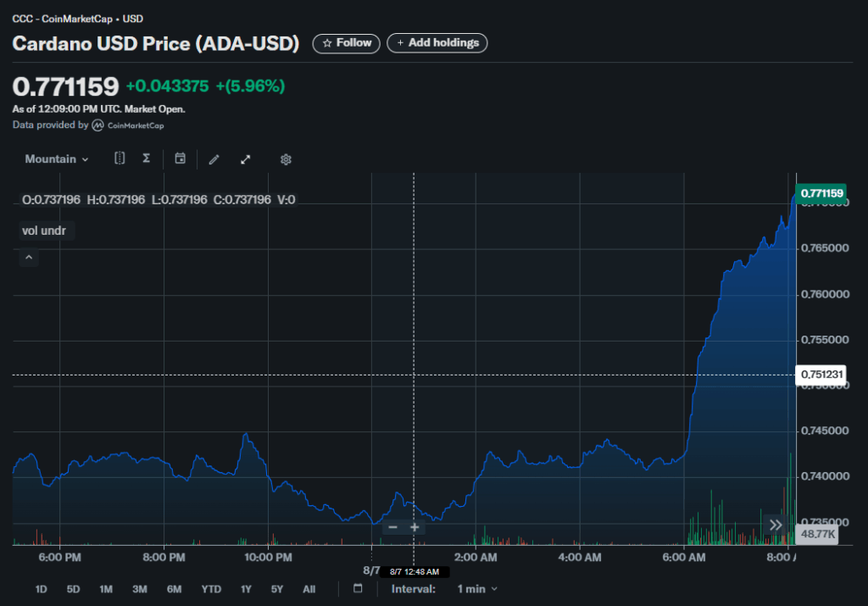Select the 1M range
Screen dimensions: 868x606
click(106, 589)
